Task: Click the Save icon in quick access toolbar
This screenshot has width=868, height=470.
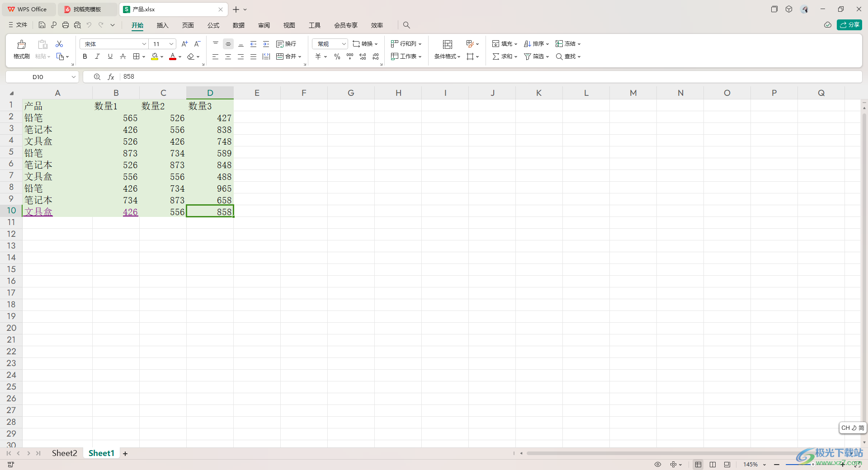Action: pyautogui.click(x=42, y=25)
